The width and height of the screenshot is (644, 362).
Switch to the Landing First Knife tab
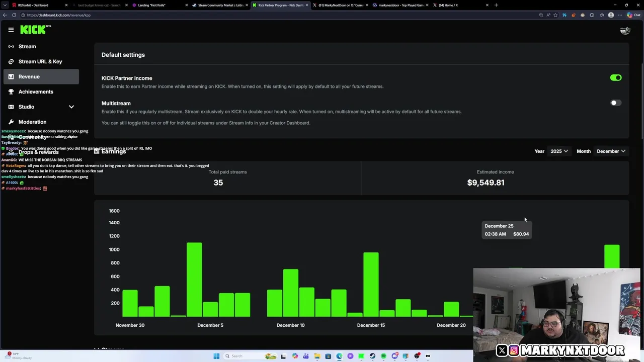click(x=158, y=5)
